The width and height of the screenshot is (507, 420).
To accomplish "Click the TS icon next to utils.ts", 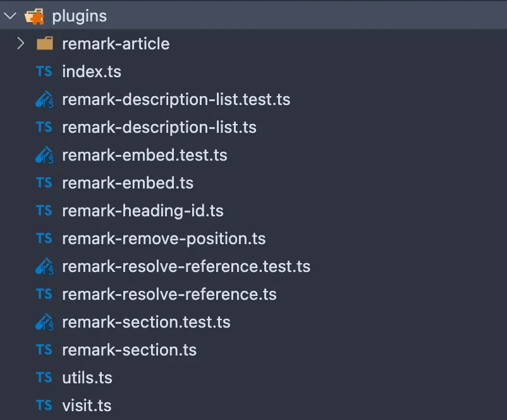I will tap(44, 378).
